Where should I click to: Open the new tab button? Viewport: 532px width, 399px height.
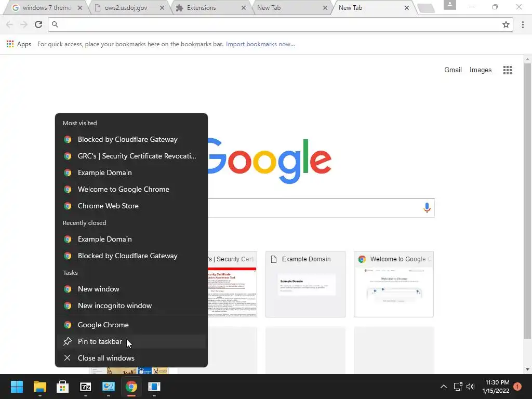(426, 8)
